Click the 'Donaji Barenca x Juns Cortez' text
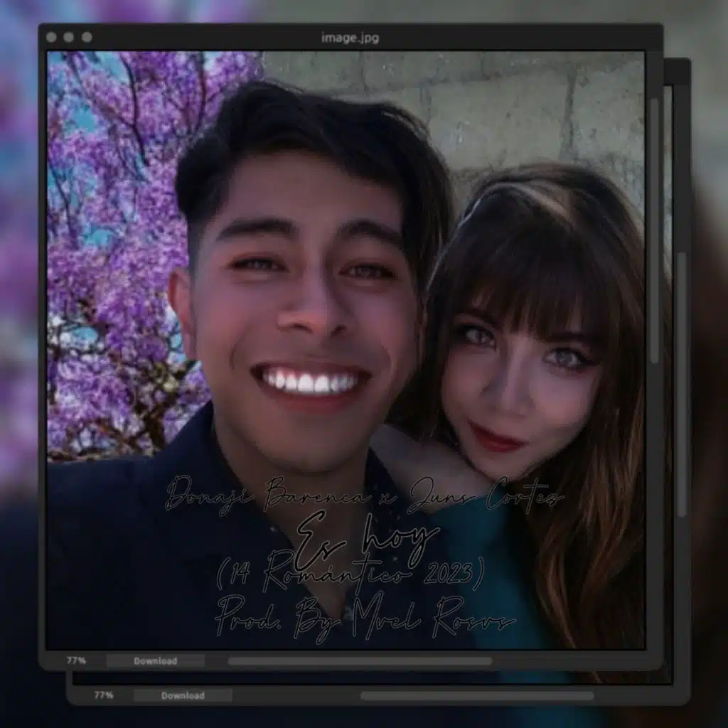The width and height of the screenshot is (728, 728). click(x=365, y=496)
